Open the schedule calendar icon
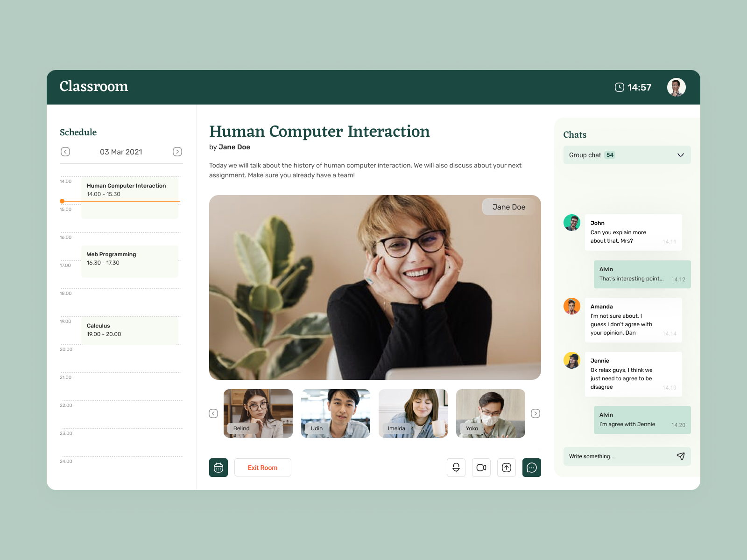The image size is (747, 560). click(218, 467)
